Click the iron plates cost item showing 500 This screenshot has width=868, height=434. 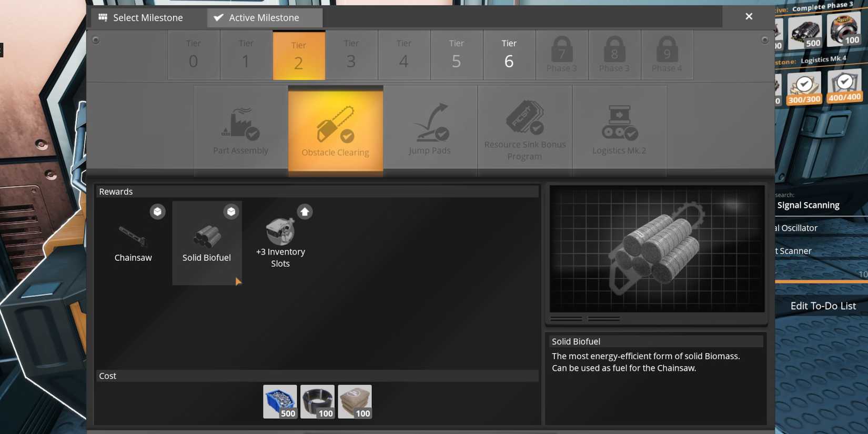280,402
